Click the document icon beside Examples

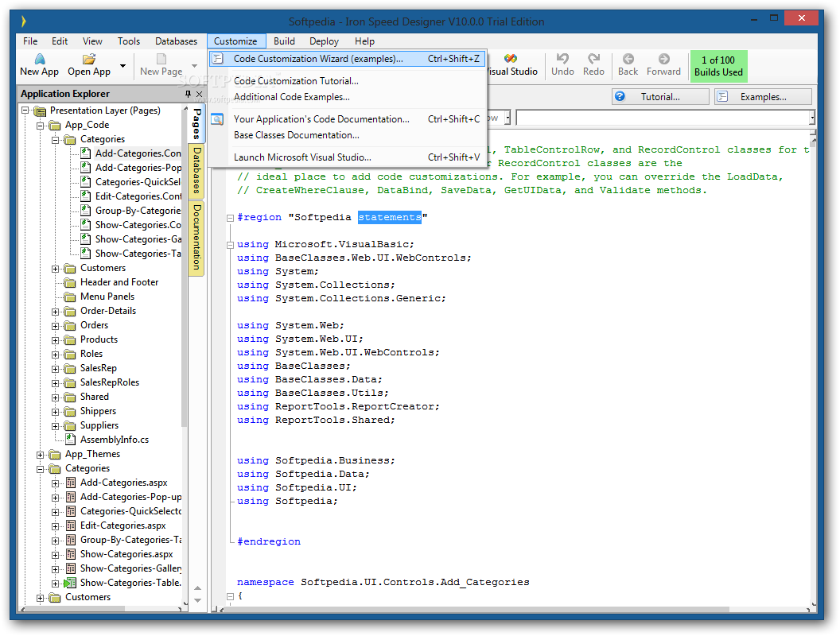[723, 96]
